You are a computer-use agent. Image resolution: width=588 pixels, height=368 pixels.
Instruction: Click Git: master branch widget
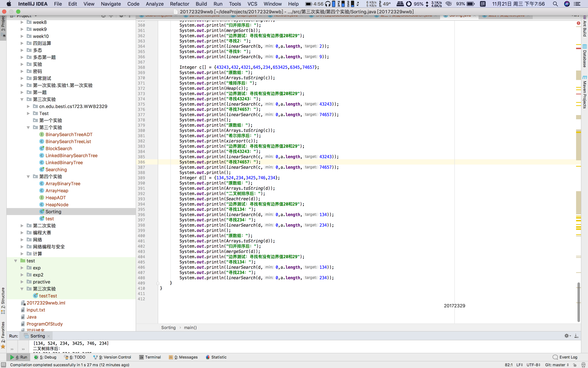pos(557,365)
